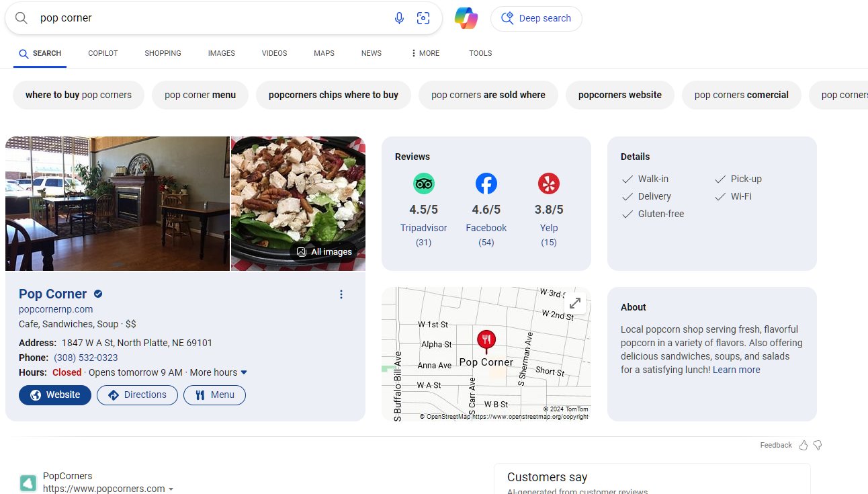Switch to the COPILOT tab
The height and width of the screenshot is (494, 868).
[103, 53]
